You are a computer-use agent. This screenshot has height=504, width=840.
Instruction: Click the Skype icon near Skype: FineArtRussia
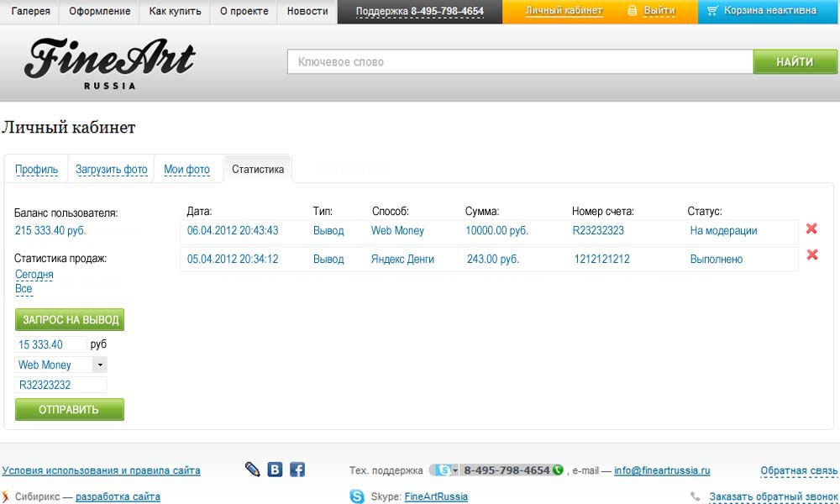click(357, 496)
